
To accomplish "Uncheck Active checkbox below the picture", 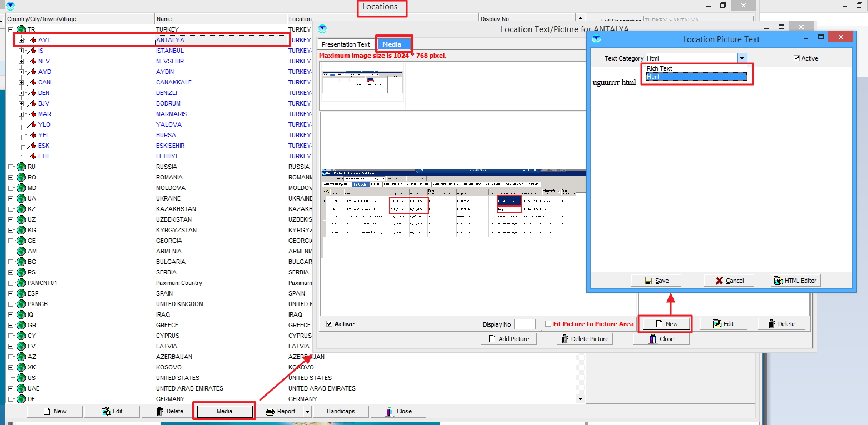I will pyautogui.click(x=330, y=324).
